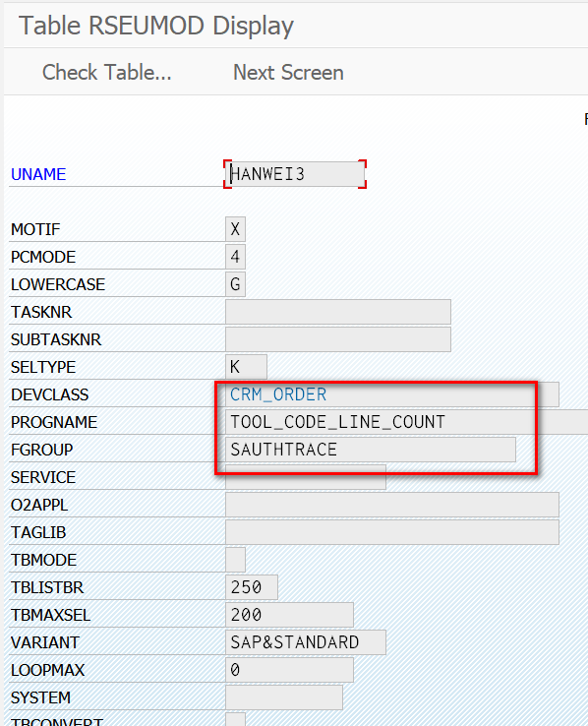Click the VARIANT field SAP&STANDARD
The height and width of the screenshot is (726, 588).
pyautogui.click(x=306, y=642)
